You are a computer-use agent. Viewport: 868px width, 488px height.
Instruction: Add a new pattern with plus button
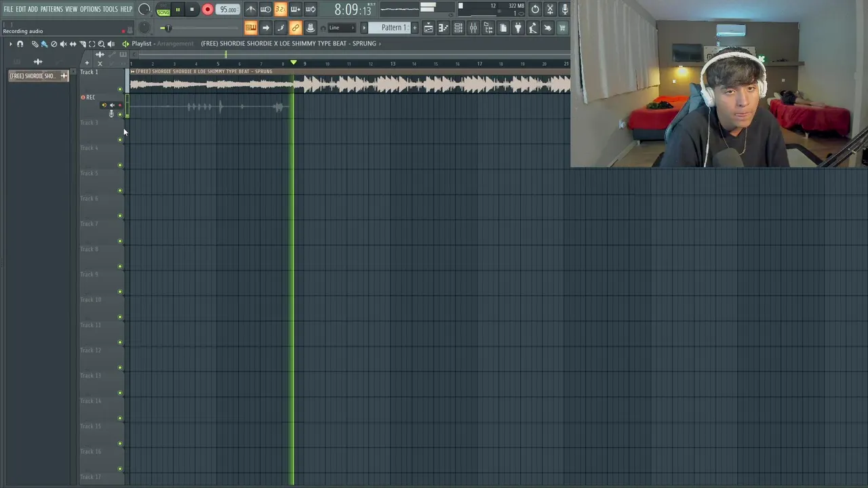pyautogui.click(x=415, y=28)
